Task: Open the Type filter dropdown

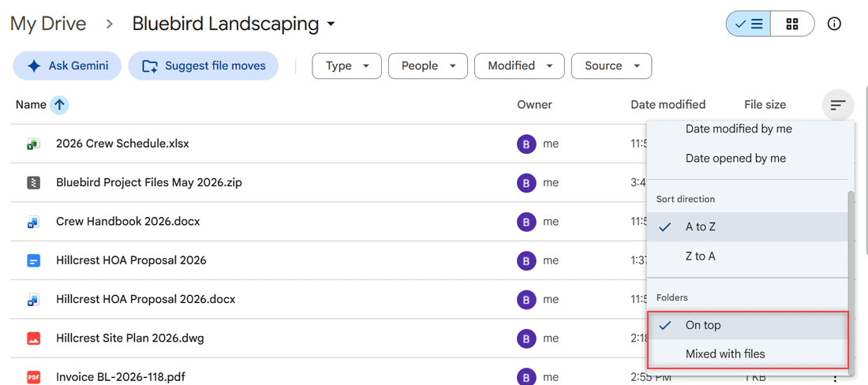Action: click(346, 65)
